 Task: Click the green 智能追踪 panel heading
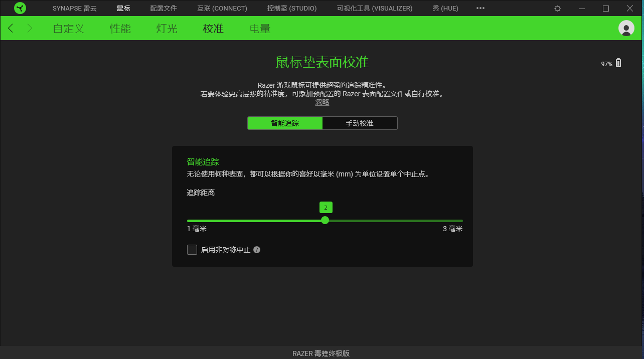point(203,162)
